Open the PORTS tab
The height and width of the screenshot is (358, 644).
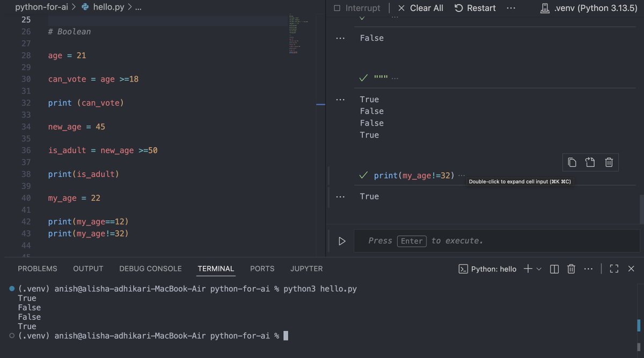(x=262, y=268)
